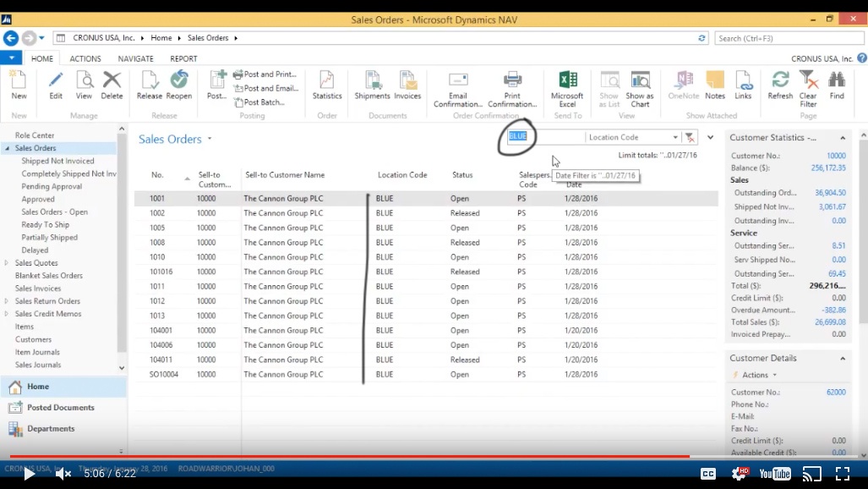Screen dimensions: 868x489
Task: Open the Location Code filter field dropdown
Action: click(x=674, y=137)
